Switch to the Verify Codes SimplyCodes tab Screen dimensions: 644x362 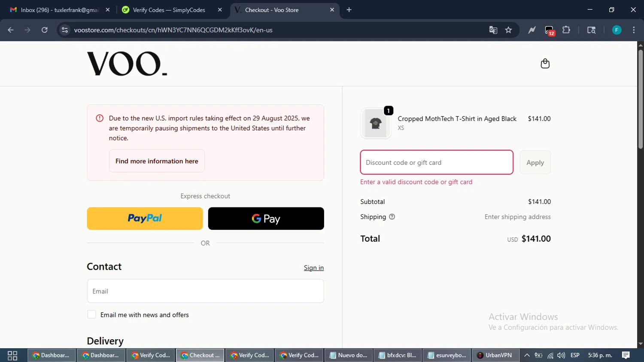click(172, 10)
